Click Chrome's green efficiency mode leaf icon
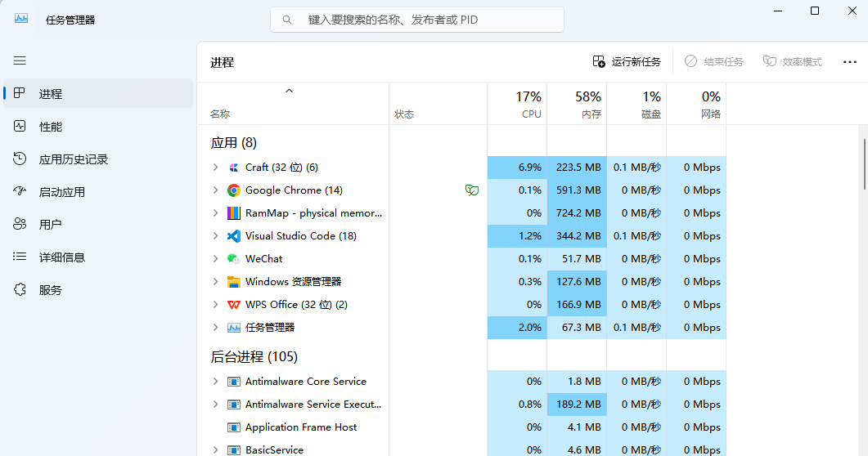868x456 pixels. coord(472,190)
